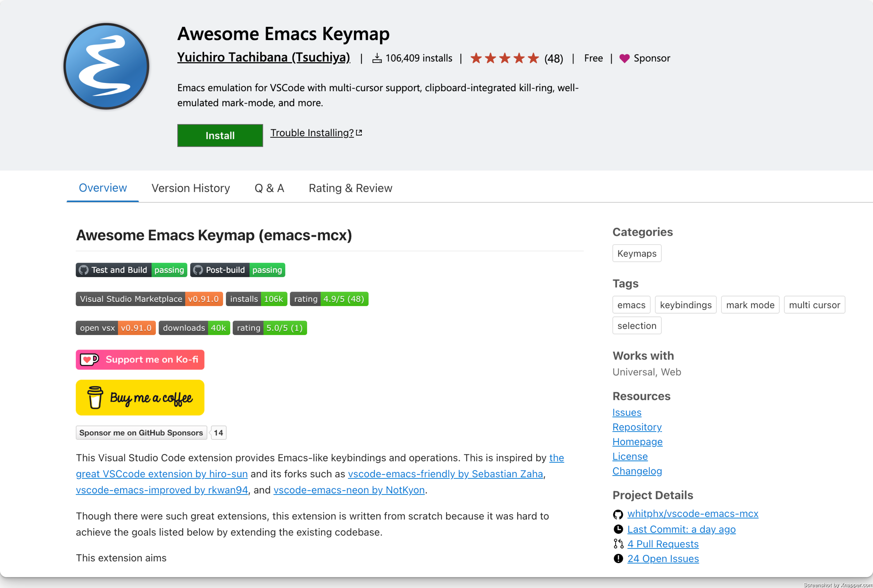
Task: Click the rating 4.9/5 (48) badge
Action: tap(329, 299)
